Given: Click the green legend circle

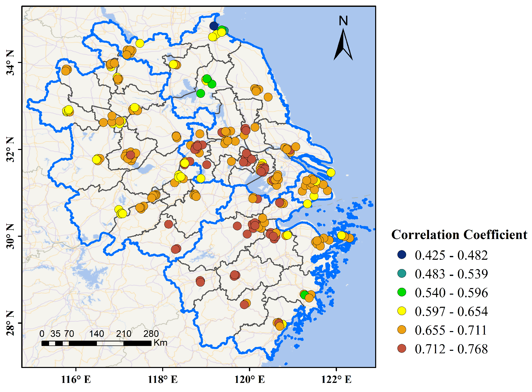Looking at the screenshot, I should (402, 292).
